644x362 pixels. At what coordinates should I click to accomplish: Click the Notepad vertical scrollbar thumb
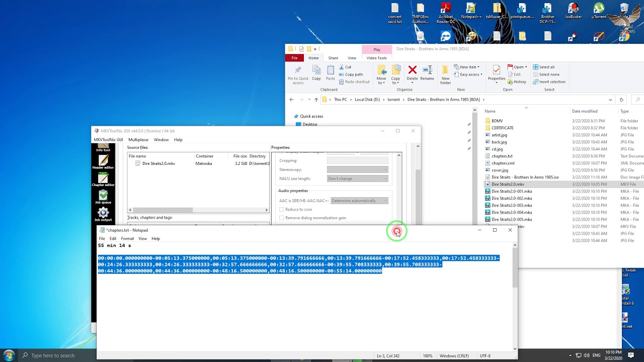tap(515, 268)
